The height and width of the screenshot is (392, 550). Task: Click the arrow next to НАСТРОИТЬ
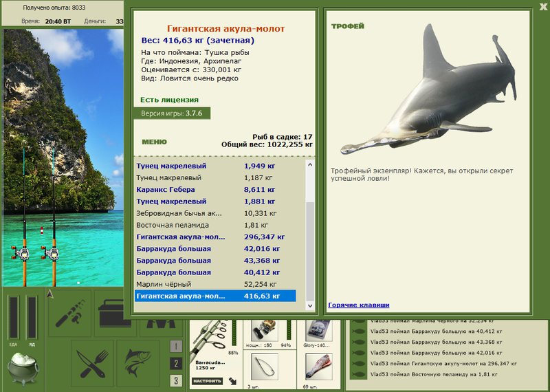tap(232, 381)
